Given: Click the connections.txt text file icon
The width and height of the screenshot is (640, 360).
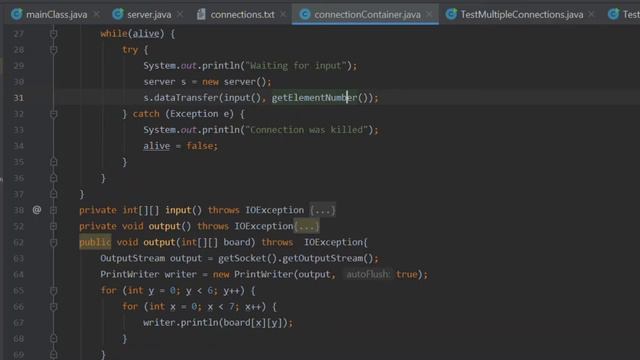Looking at the screenshot, I should coord(201,14).
